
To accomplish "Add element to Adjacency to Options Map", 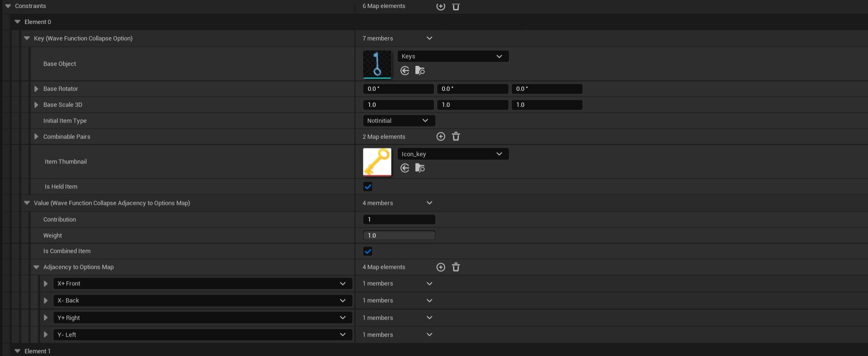I will pyautogui.click(x=440, y=267).
